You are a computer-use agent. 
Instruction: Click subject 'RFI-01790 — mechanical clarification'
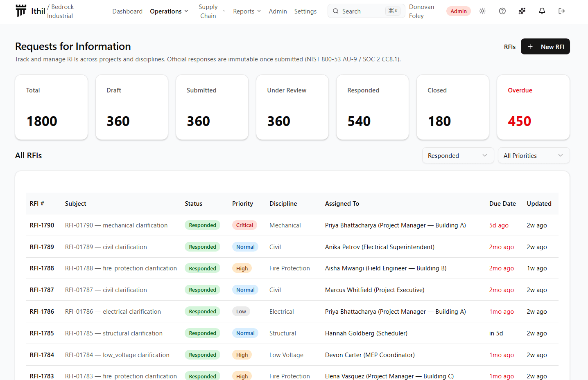pos(116,225)
